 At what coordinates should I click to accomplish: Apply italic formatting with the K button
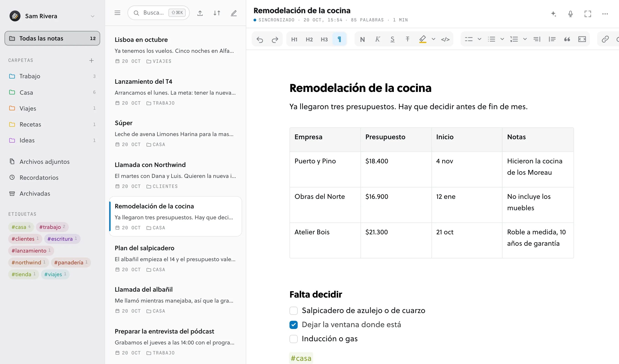pyautogui.click(x=378, y=39)
